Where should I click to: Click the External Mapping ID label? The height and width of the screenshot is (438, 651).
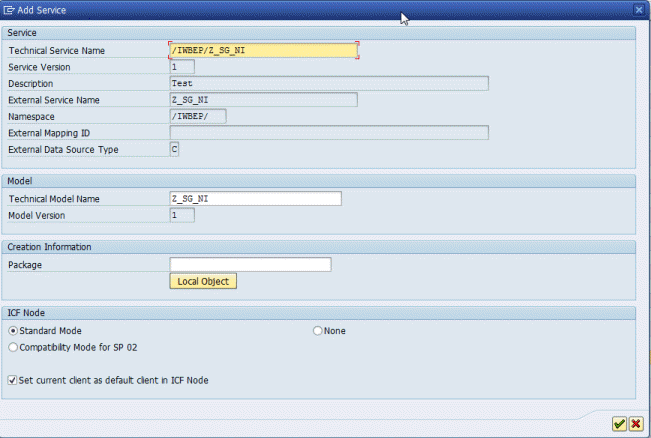[x=49, y=133]
